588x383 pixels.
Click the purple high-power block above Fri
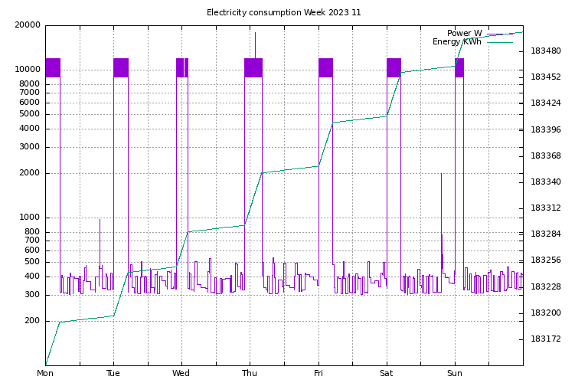[325, 67]
